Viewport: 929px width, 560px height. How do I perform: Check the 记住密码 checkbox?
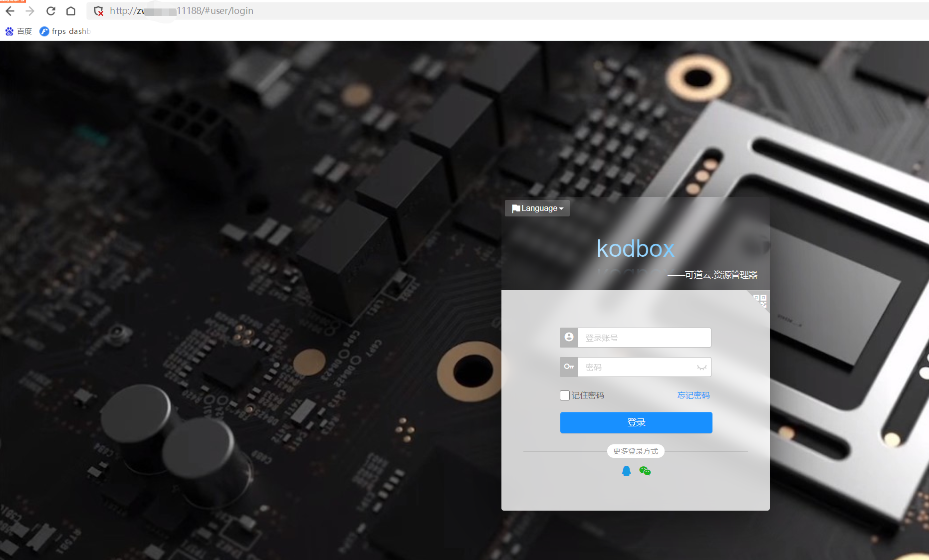click(565, 395)
